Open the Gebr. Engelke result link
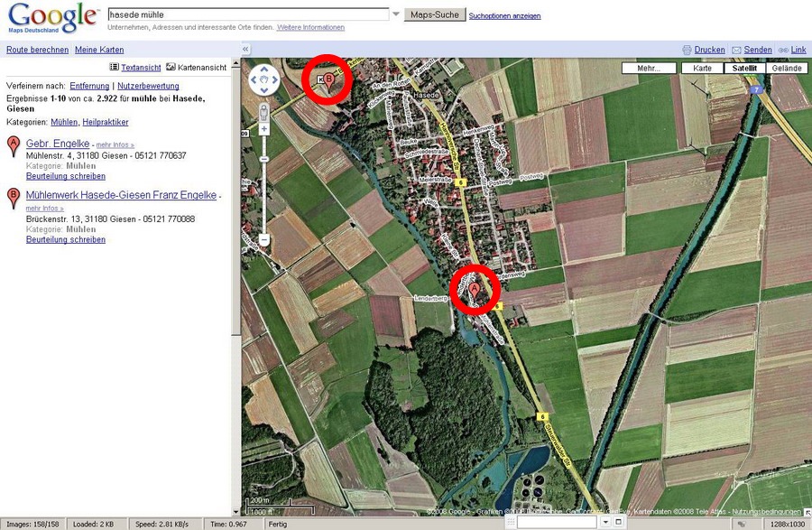The width and height of the screenshot is (812, 530). 58,144
